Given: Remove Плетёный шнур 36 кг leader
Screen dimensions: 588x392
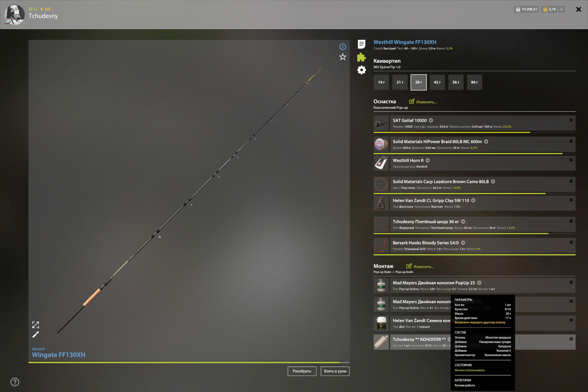Looking at the screenshot, I should [571, 221].
